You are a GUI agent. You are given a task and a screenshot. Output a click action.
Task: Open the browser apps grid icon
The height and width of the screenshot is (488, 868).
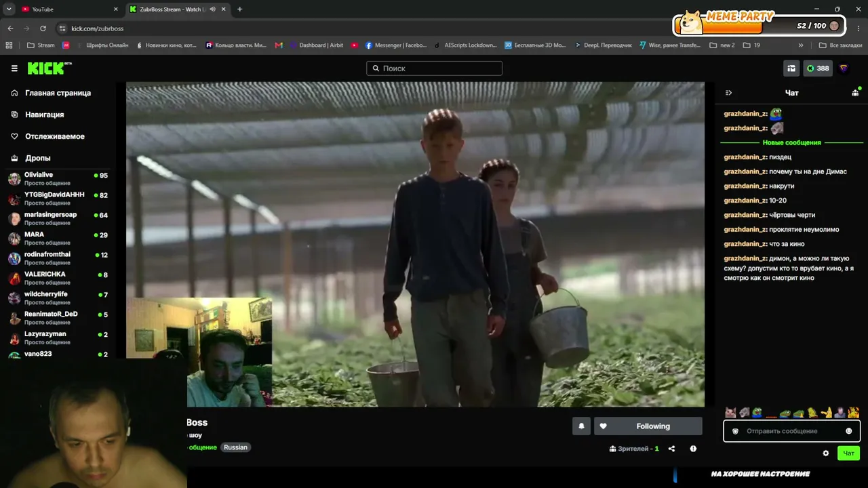[9, 45]
